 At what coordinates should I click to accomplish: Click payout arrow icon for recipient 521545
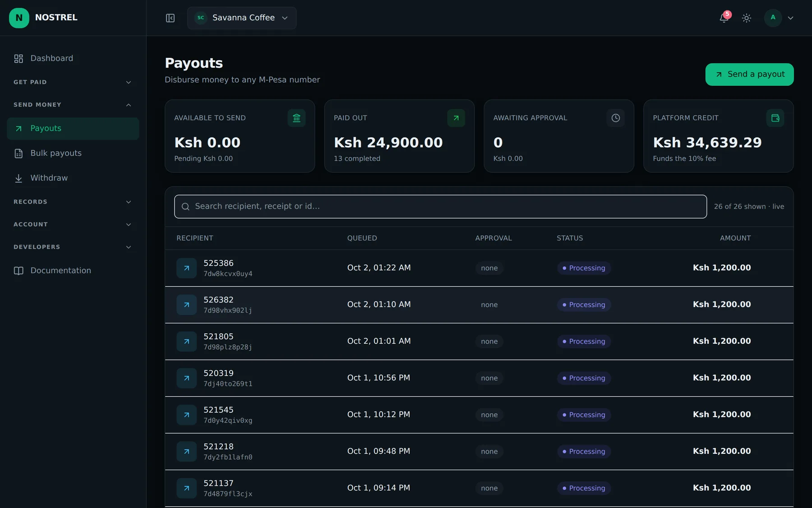coord(186,415)
